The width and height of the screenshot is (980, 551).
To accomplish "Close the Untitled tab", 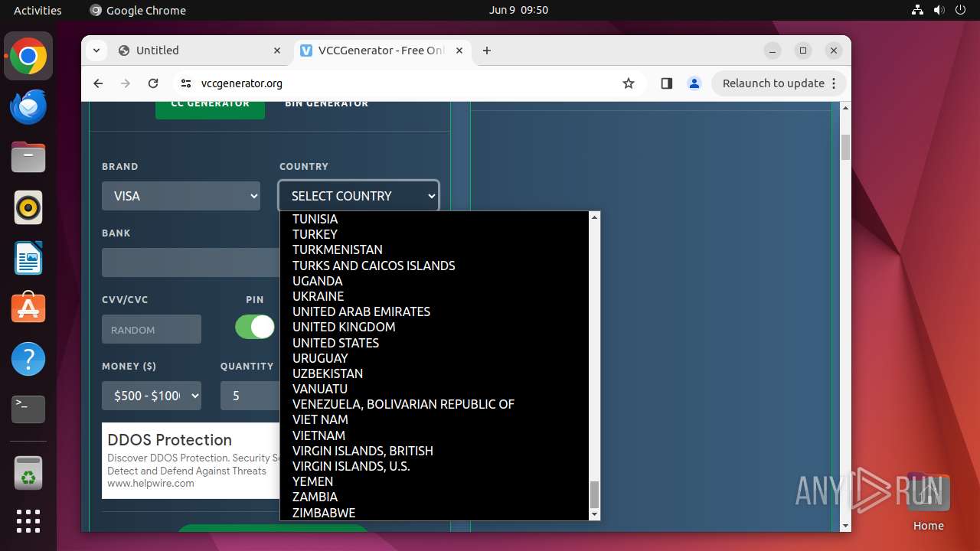I will [277, 51].
